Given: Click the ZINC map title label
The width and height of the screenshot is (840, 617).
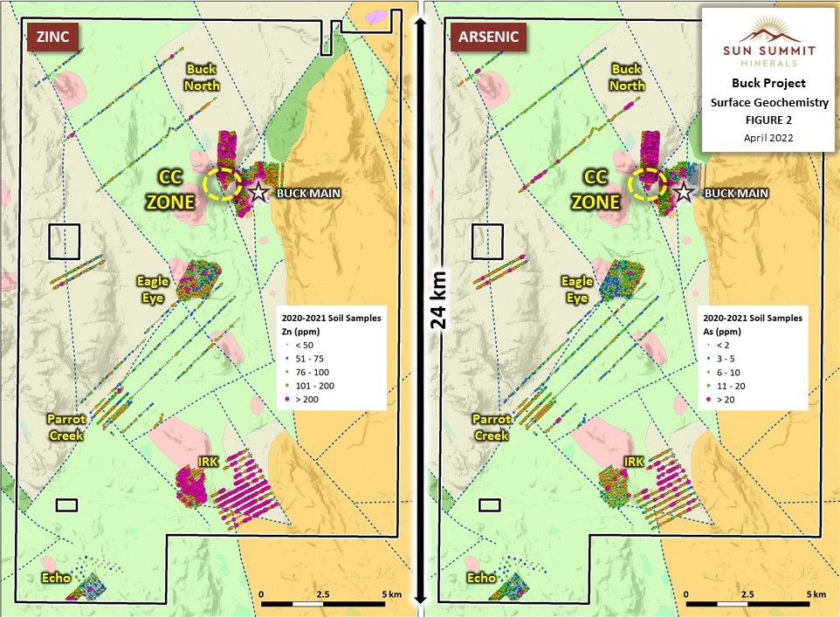Looking at the screenshot, I should (x=53, y=37).
